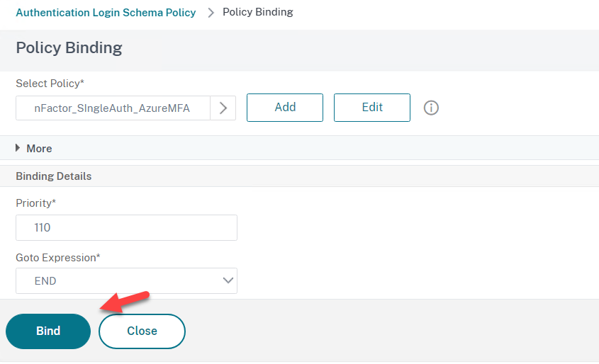The image size is (599, 364).
Task: Click the breadcrumb separator chevron
Action: pos(211,13)
